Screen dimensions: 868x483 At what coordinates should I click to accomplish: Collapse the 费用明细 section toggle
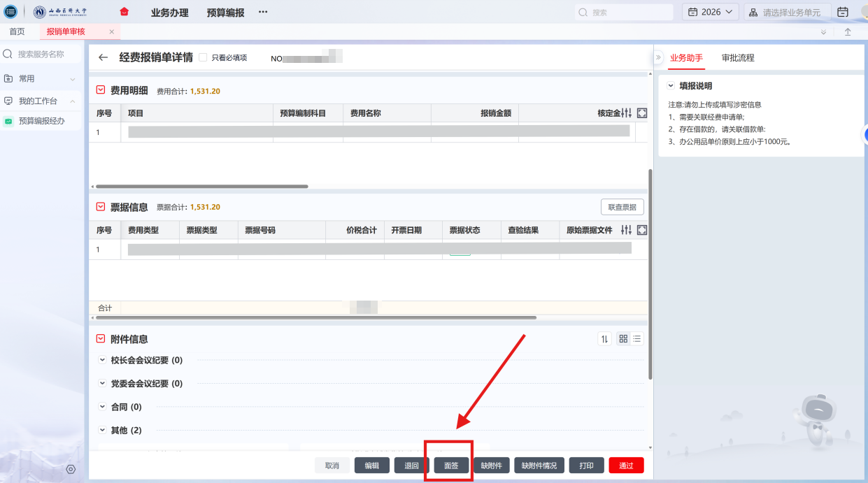(x=101, y=90)
